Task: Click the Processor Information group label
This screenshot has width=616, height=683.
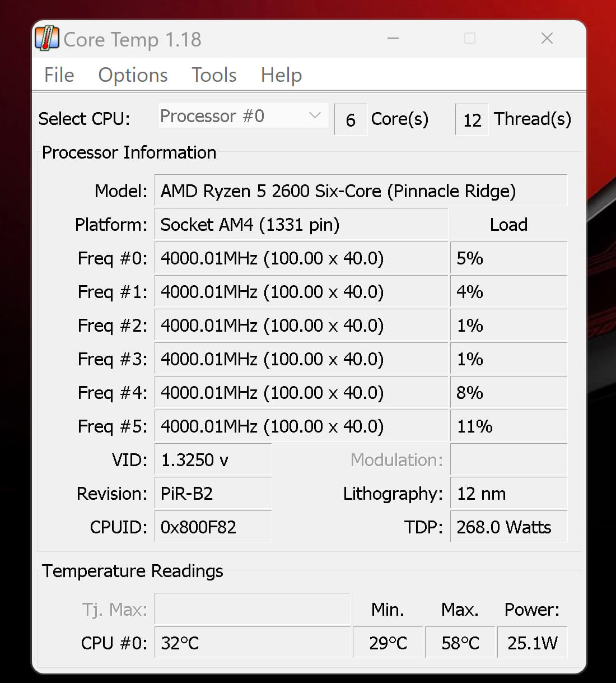Action: (129, 152)
